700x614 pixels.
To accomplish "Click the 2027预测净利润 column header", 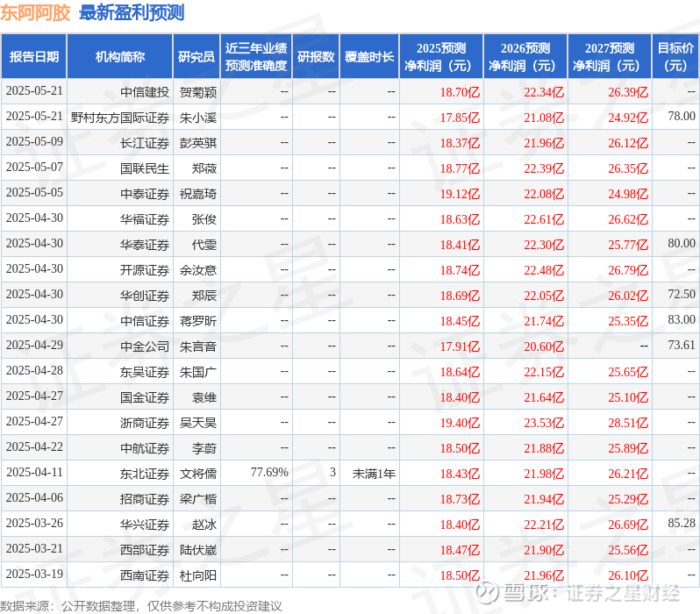I will tap(610, 57).
